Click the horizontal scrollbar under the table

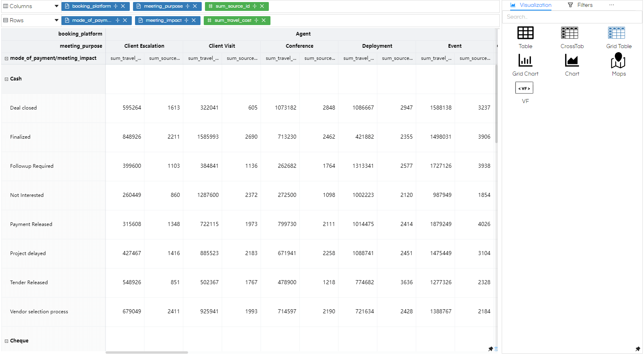[x=147, y=353]
